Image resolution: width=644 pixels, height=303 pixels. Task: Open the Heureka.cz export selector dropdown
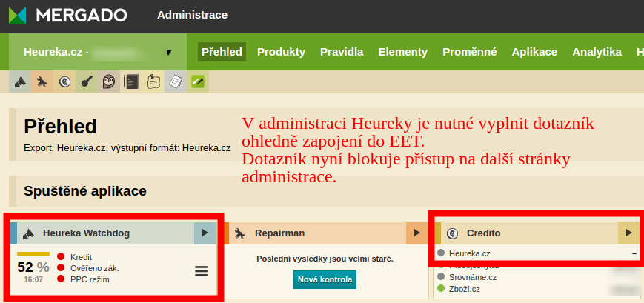tap(98, 52)
